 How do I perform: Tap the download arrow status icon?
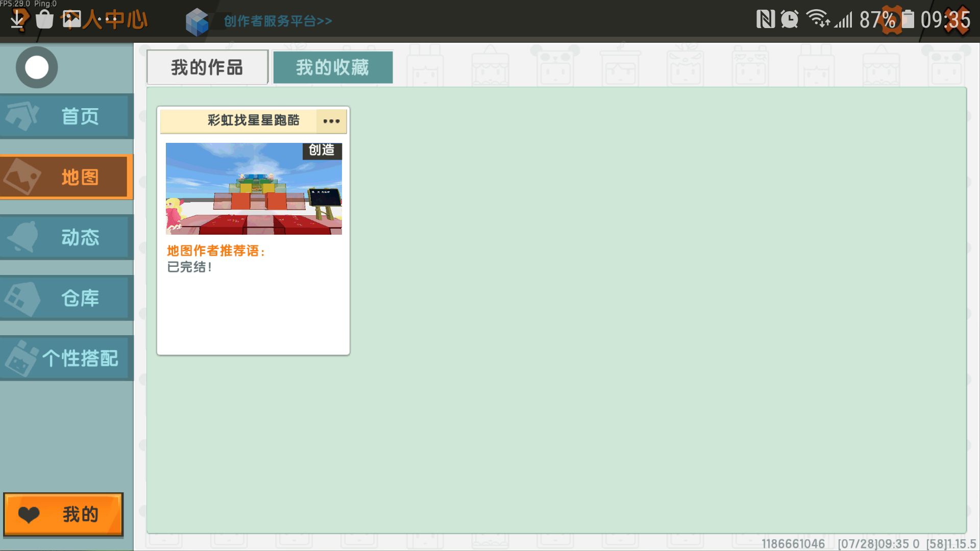tap(17, 20)
